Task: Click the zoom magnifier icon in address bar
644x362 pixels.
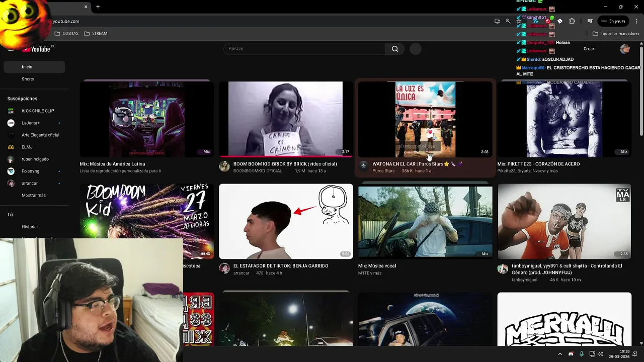Action: coord(508,21)
